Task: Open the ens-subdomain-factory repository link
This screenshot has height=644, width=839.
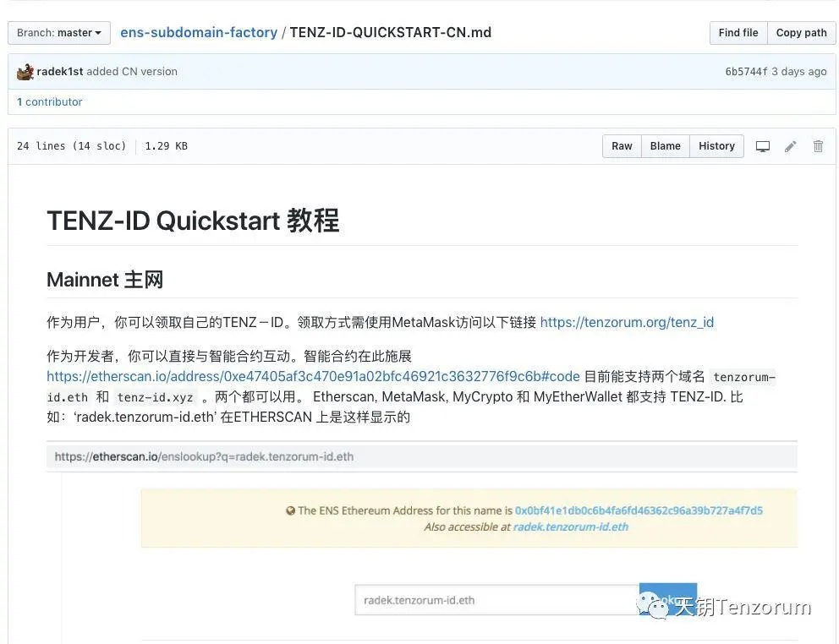Action: (199, 33)
